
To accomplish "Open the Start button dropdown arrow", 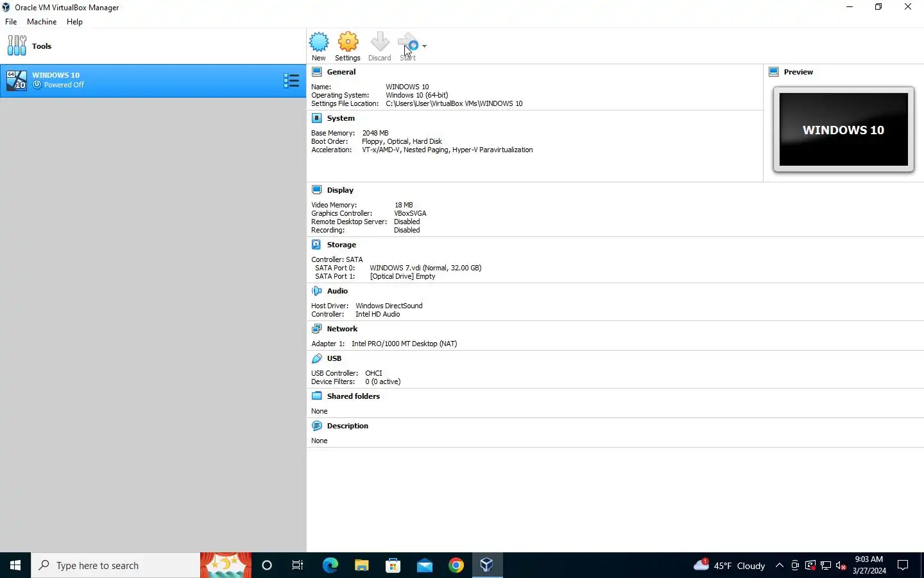I will pos(424,46).
